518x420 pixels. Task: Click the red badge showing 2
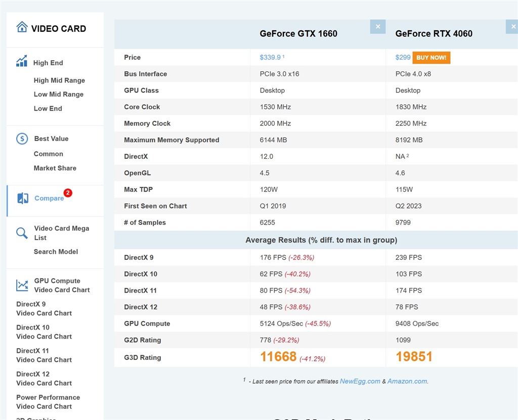pyautogui.click(x=68, y=193)
